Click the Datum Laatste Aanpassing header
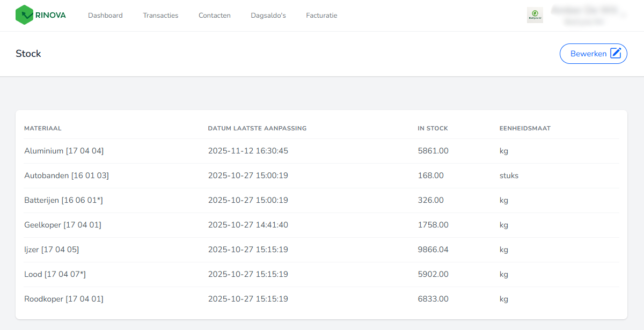 tap(257, 128)
